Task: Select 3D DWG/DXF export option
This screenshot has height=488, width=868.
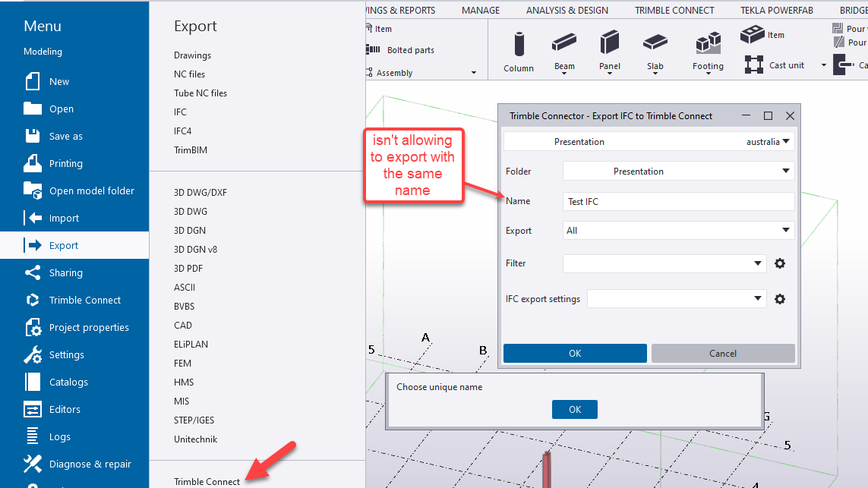Action: pos(200,193)
